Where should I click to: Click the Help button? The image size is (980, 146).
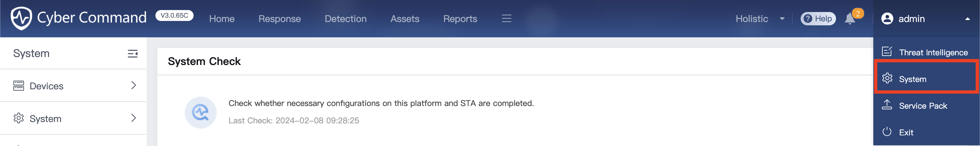click(x=818, y=19)
